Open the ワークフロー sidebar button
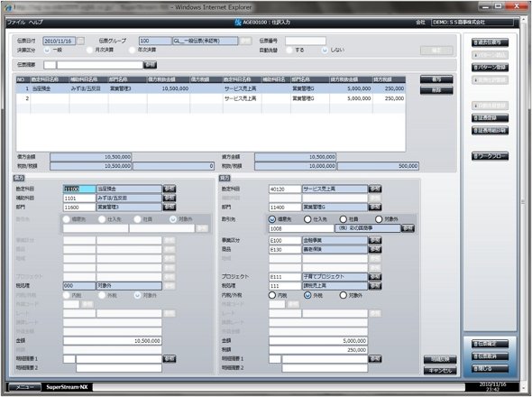The height and width of the screenshot is (397, 532). point(490,156)
